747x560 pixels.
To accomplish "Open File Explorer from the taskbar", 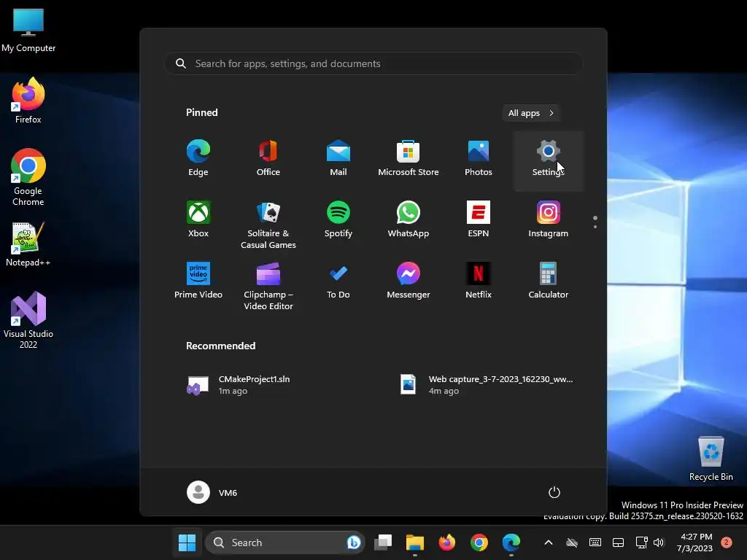I will point(415,542).
